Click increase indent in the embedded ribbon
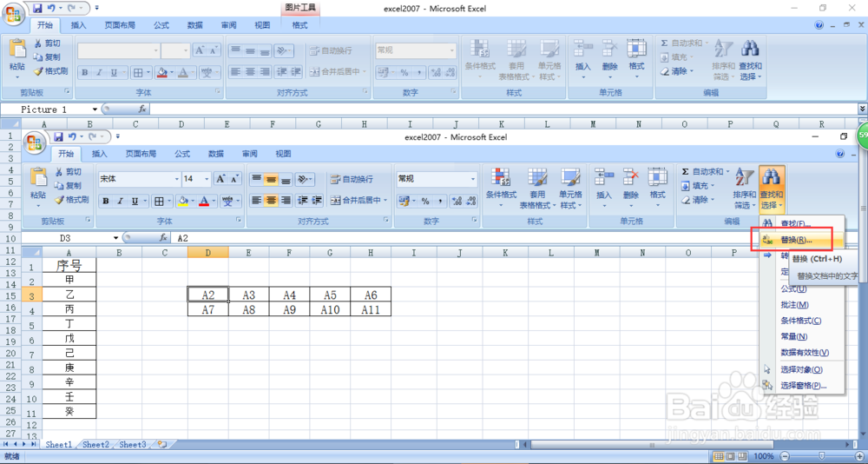This screenshot has width=868, height=464. [x=317, y=201]
